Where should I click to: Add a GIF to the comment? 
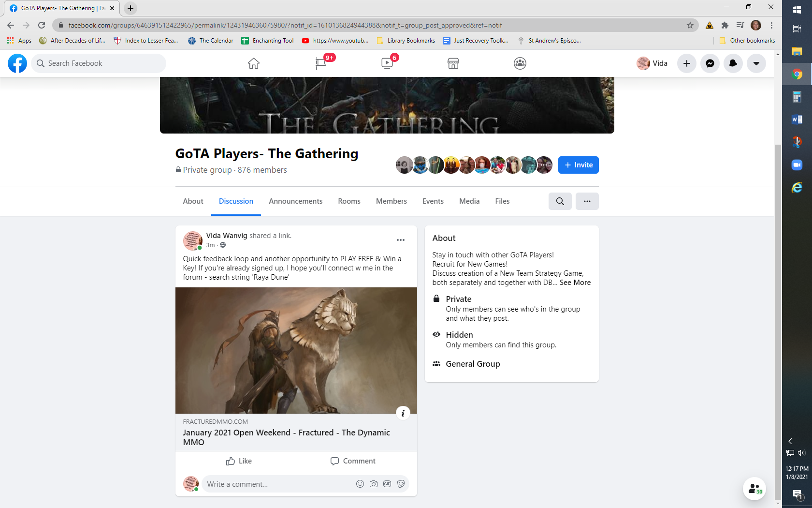coord(387,484)
